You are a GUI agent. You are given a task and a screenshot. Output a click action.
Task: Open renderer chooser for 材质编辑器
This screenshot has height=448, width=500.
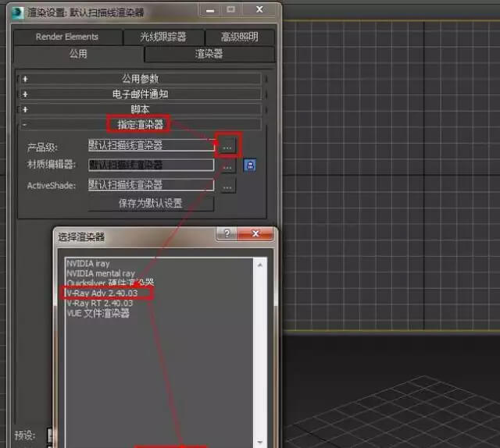point(227,166)
